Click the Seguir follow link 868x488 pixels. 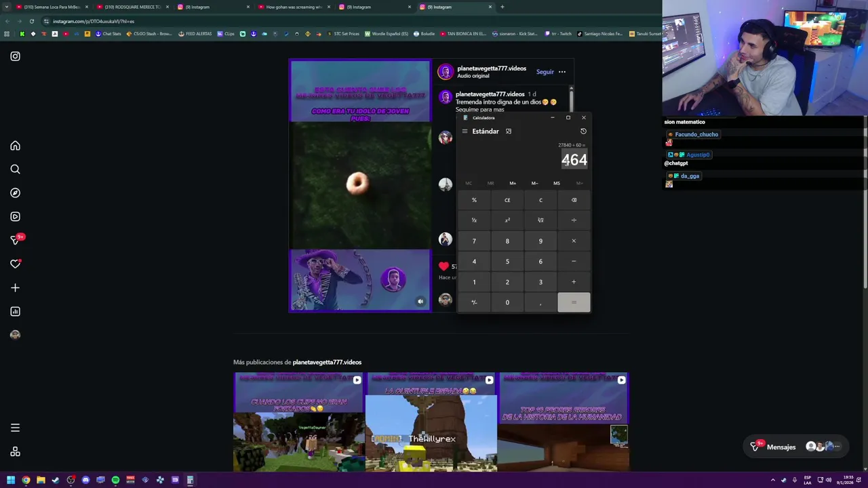pyautogui.click(x=545, y=72)
